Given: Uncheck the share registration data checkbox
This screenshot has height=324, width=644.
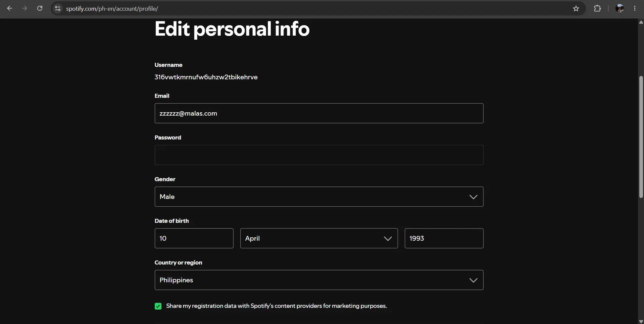Looking at the screenshot, I should point(158,306).
